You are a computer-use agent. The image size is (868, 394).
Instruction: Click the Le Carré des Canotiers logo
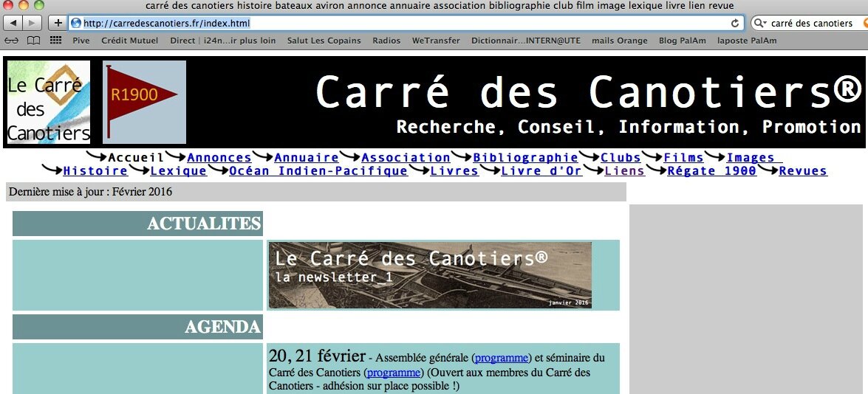(x=49, y=103)
